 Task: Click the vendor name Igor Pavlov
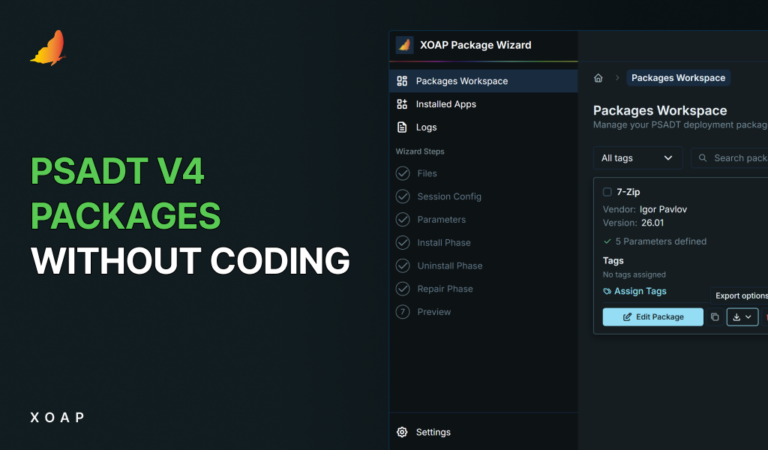[x=663, y=209]
